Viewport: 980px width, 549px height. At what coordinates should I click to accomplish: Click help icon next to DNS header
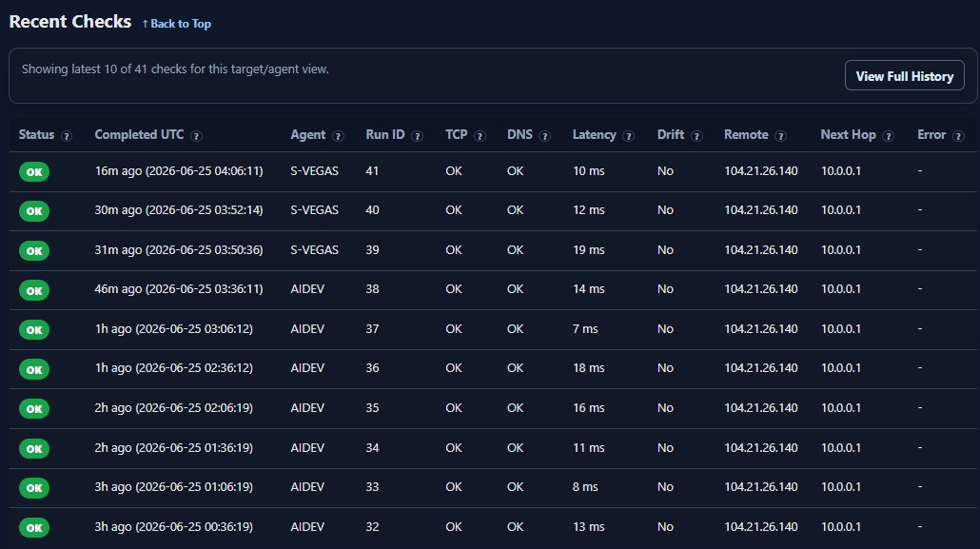[545, 136]
